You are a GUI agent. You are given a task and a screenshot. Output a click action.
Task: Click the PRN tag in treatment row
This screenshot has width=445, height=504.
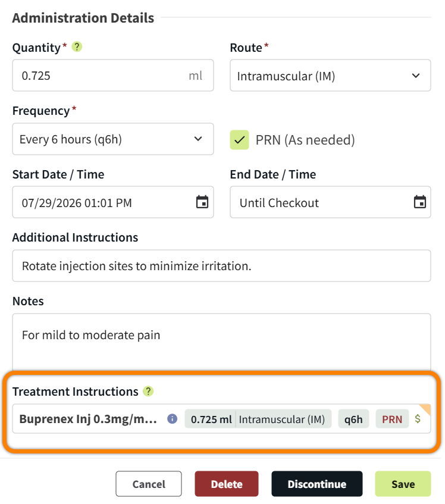[x=392, y=419]
